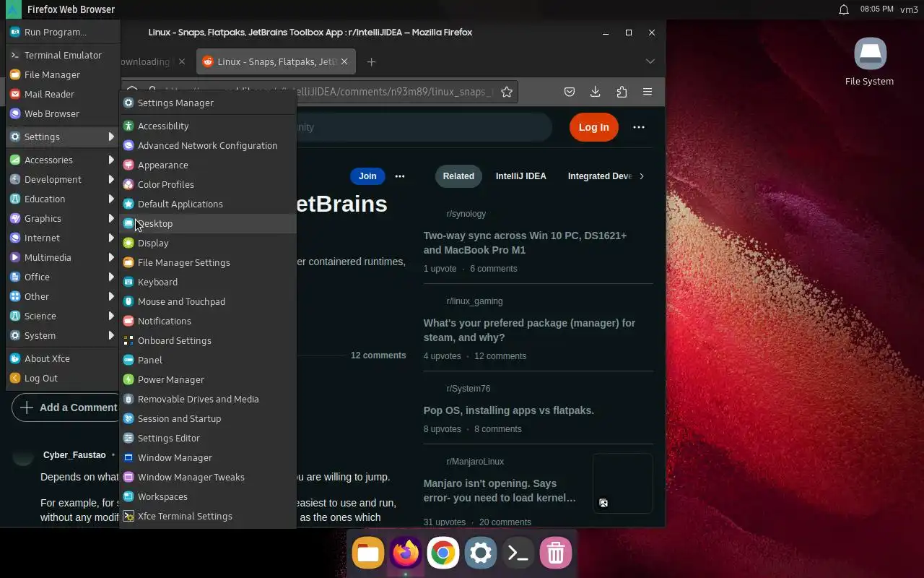Open the Cyber_Faustao user profile link
The height and width of the screenshot is (578, 924).
[x=74, y=455]
